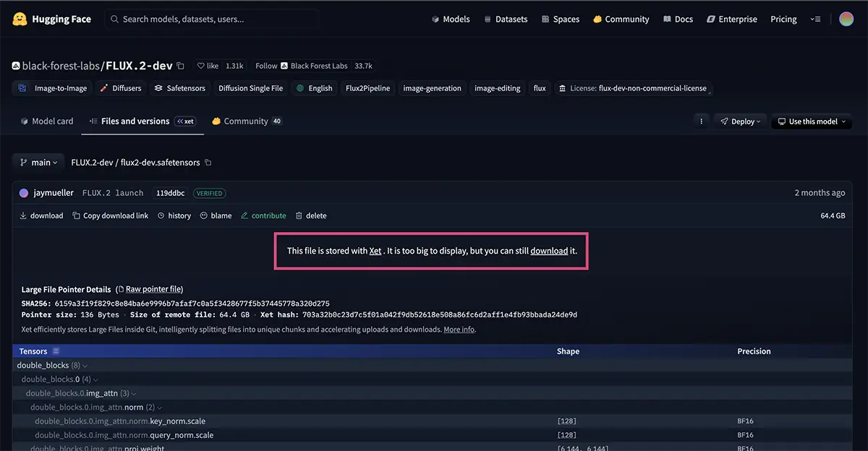Click the delete trash icon
This screenshot has width=868, height=451.
pos(299,215)
